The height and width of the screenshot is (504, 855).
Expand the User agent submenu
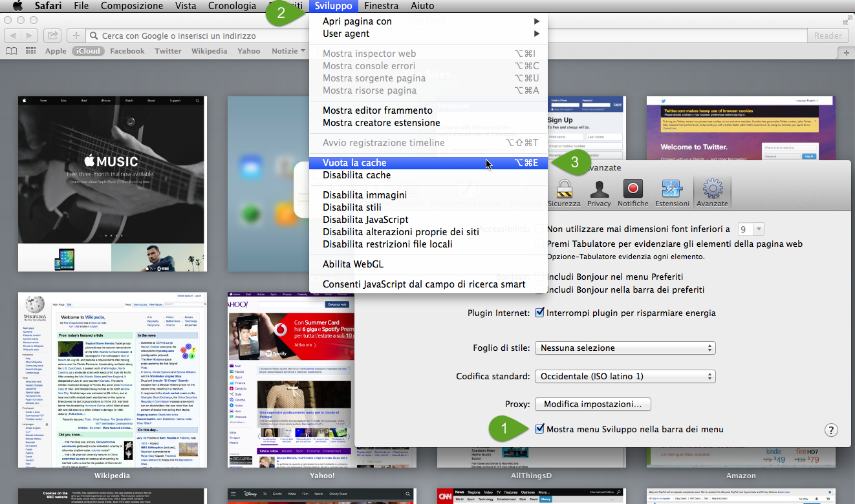click(x=428, y=34)
